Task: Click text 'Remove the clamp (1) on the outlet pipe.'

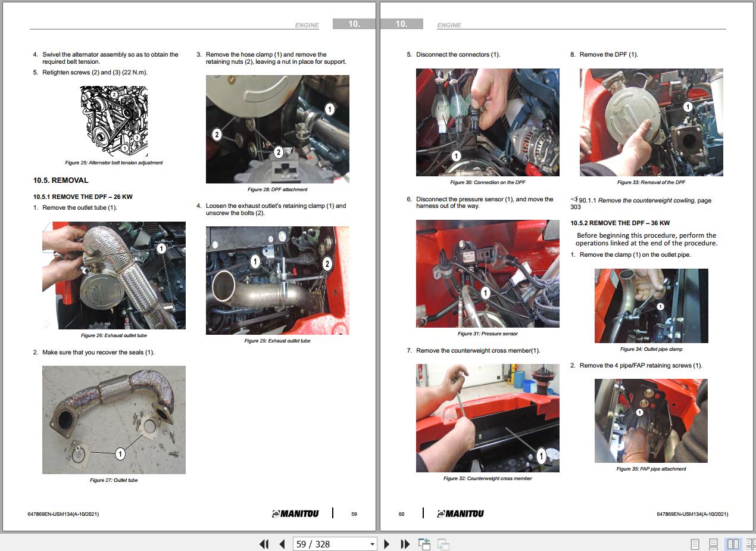Action: pos(635,255)
